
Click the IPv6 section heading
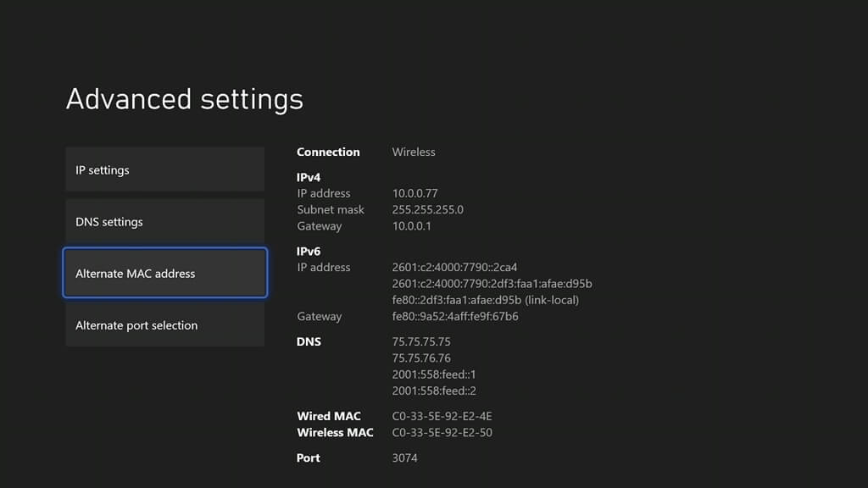308,251
